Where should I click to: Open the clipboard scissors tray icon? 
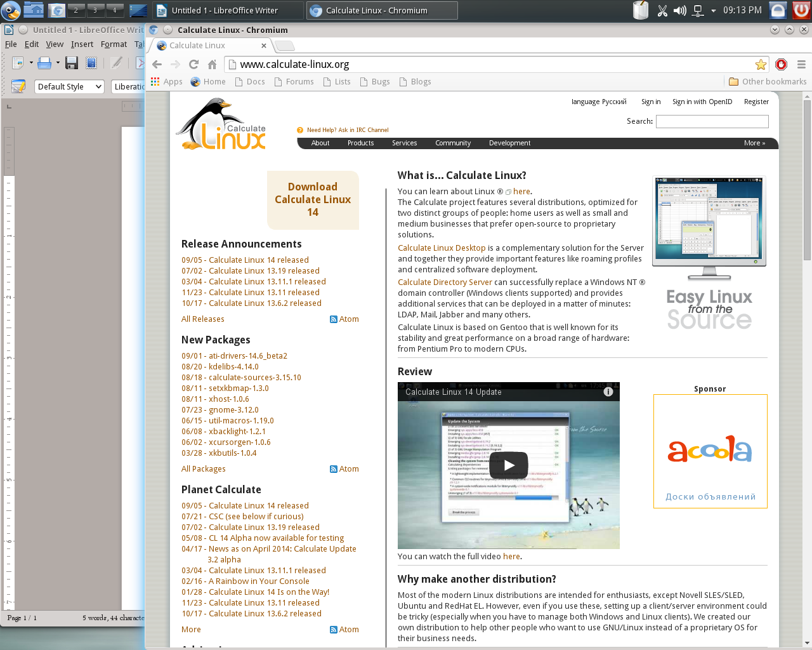coord(662,11)
